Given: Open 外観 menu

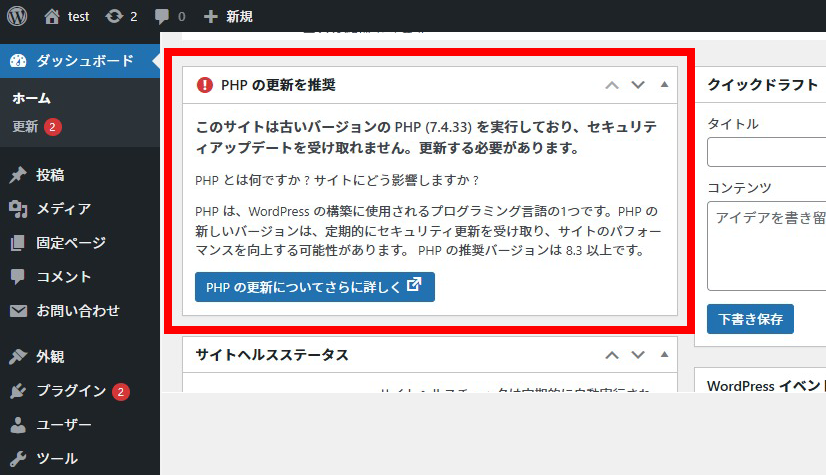Looking at the screenshot, I should pyautogui.click(x=80, y=357).
